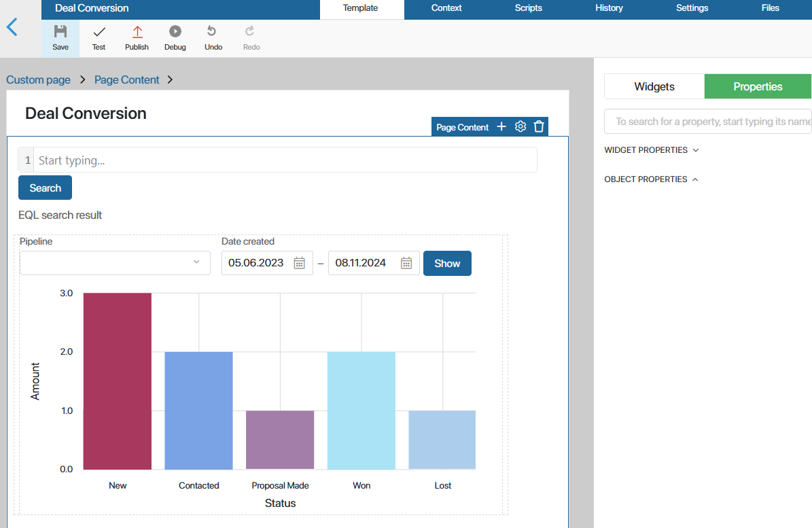Expand the WIDGET PROPERTIES section

tap(652, 150)
